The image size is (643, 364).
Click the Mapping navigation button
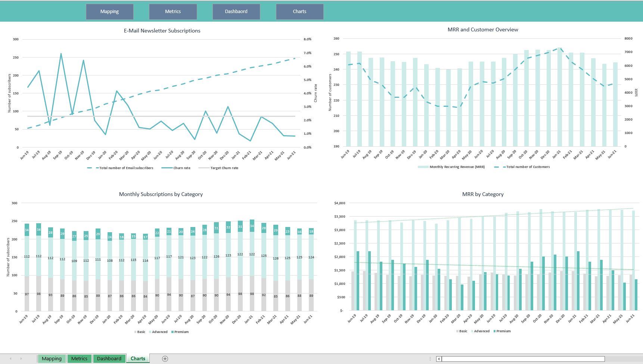(x=109, y=12)
